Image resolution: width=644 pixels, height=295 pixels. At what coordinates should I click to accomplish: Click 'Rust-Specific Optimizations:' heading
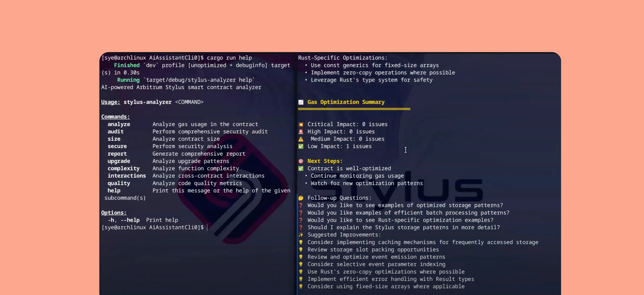click(343, 58)
